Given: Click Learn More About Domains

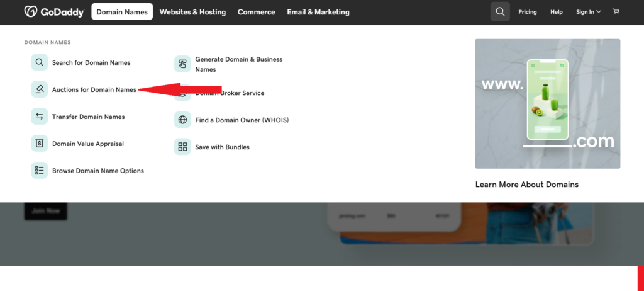Looking at the screenshot, I should pyautogui.click(x=527, y=185).
